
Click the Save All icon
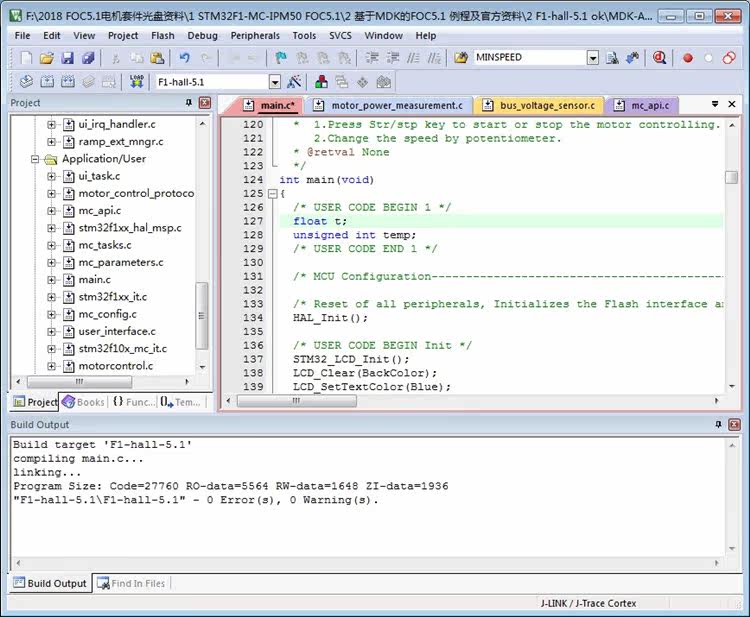point(88,58)
